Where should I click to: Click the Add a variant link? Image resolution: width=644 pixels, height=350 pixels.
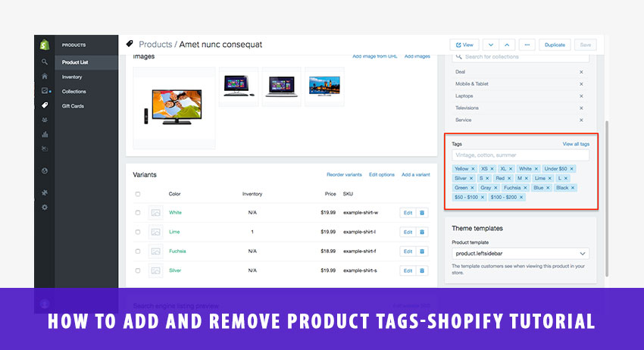[416, 174]
